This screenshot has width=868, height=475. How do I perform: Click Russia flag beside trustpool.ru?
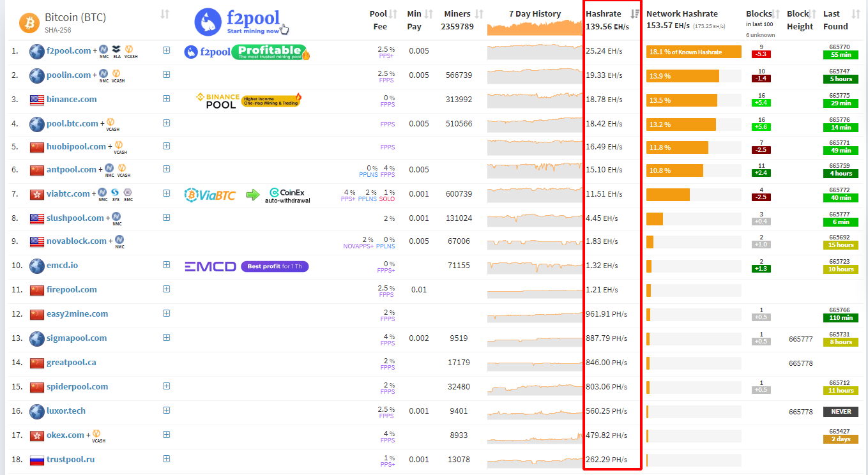[37, 460]
